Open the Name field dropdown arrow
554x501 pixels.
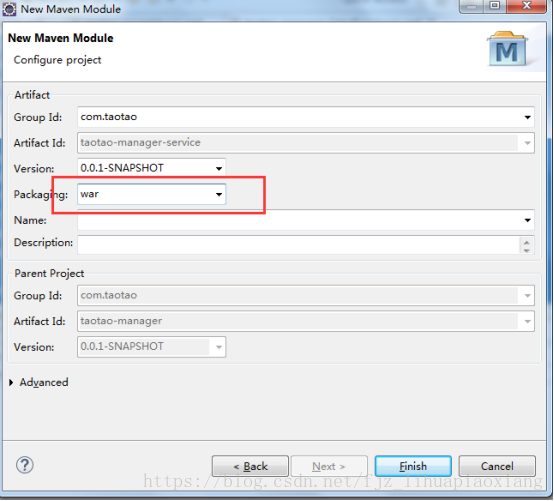[527, 220]
